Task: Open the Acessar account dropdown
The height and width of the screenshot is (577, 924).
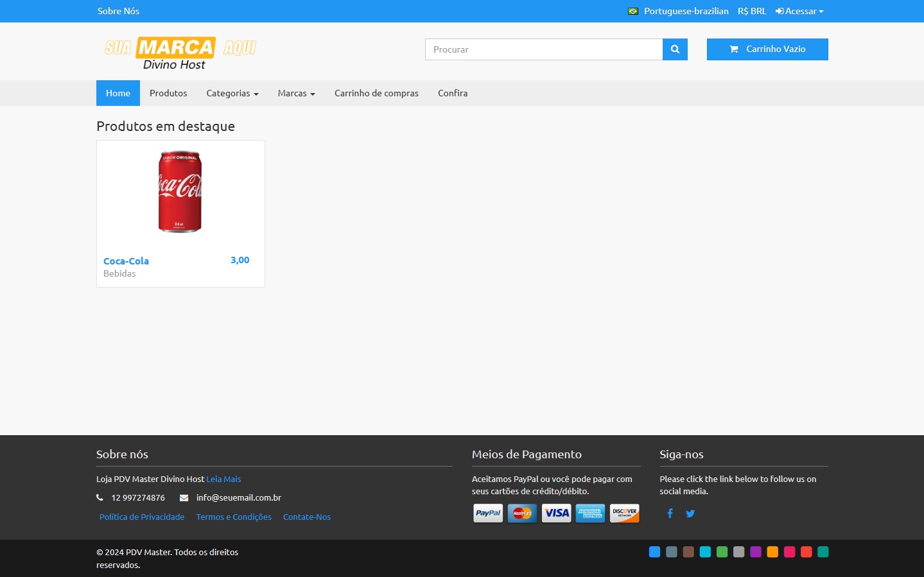Action: pyautogui.click(x=799, y=11)
